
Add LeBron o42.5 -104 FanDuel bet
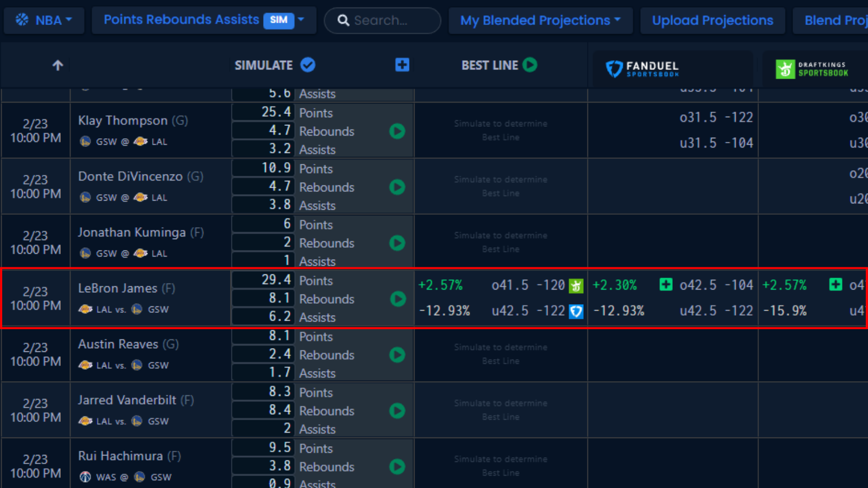click(x=666, y=285)
